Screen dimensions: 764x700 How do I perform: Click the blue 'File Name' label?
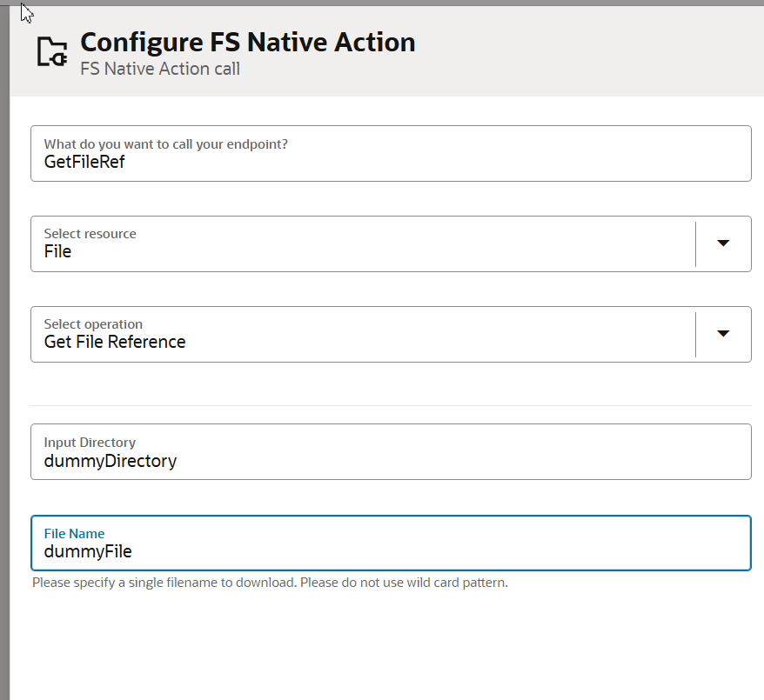pyautogui.click(x=74, y=534)
